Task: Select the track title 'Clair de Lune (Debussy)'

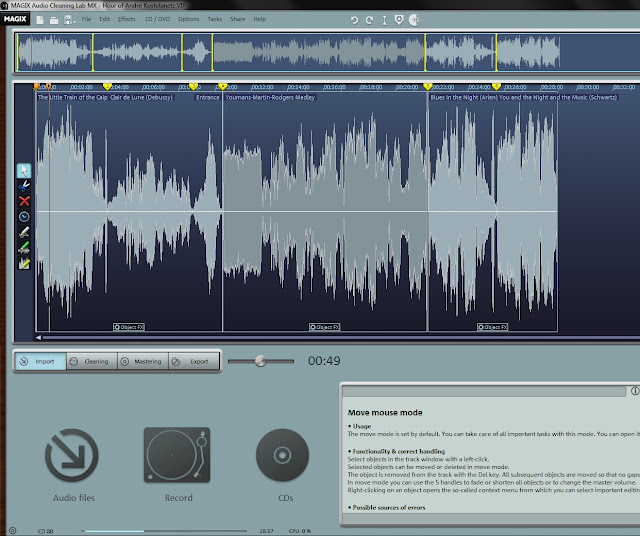Action: click(141, 97)
